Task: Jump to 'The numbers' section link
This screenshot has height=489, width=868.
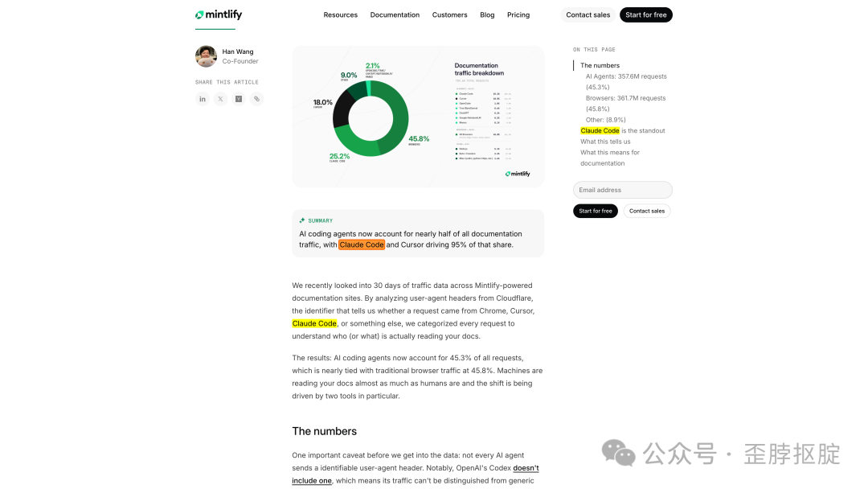Action: click(600, 64)
